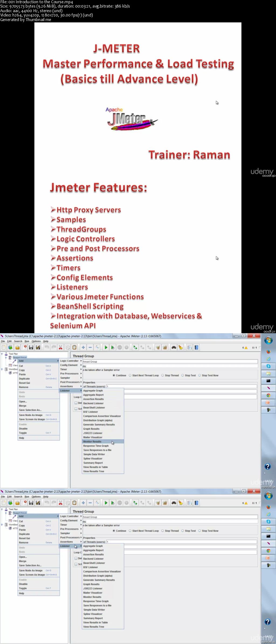Screen dimensions: 276x644
Task: Click the yellow warning triangle in upper JMeter window
Action: [246, 347]
